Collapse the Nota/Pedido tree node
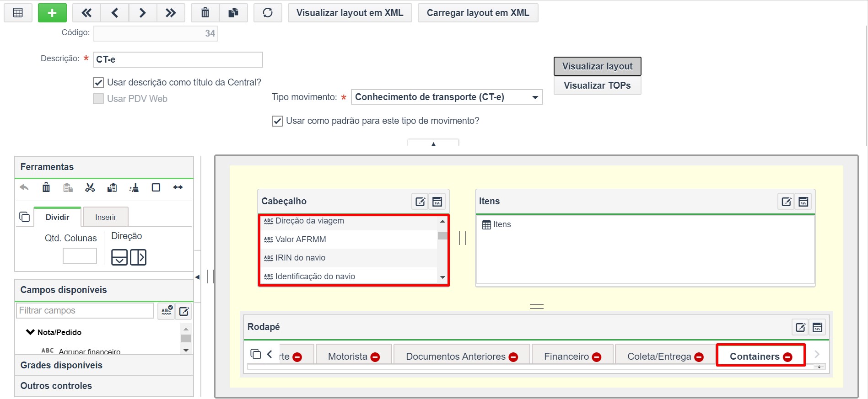 30,332
